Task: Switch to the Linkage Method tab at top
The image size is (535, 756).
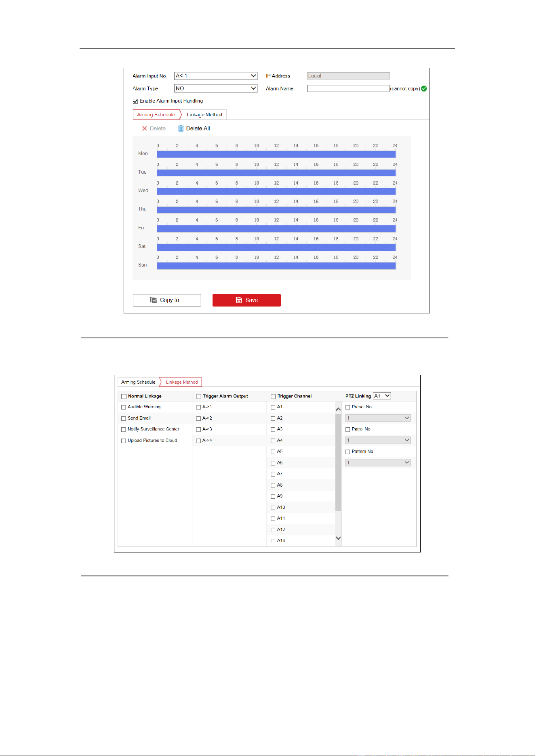Action: tap(204, 115)
